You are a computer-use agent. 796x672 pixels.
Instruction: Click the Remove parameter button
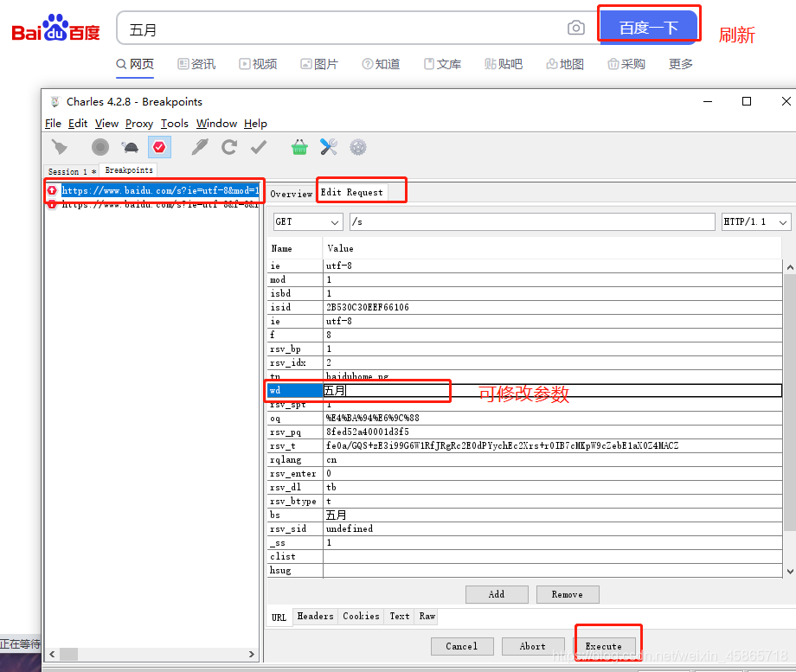click(568, 594)
